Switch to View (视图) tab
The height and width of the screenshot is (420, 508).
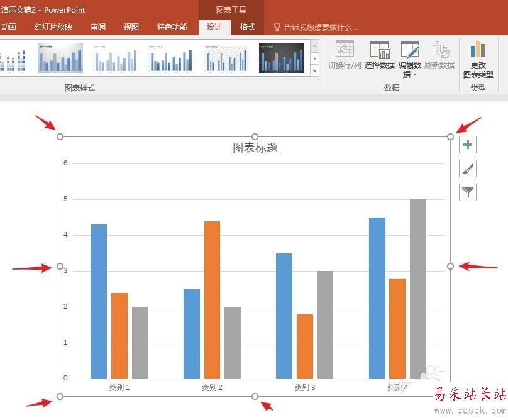coord(131,26)
